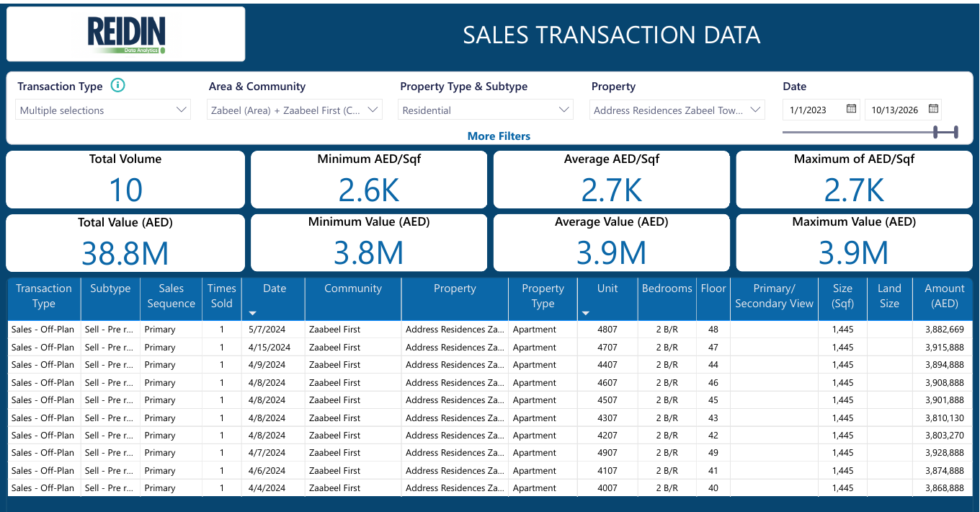Viewport: 980px width, 512px height.
Task: Click amount cell 3,803,270
Action: click(943, 436)
